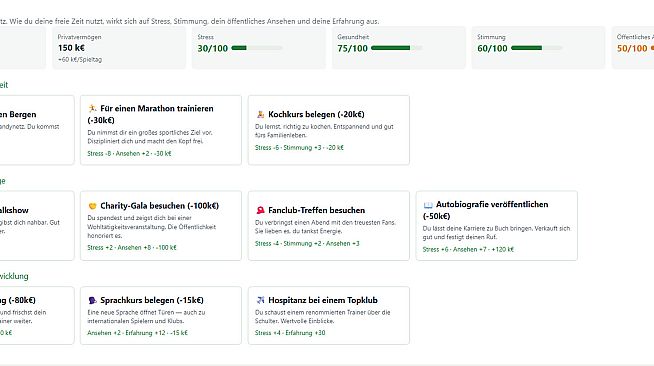Click the 'Stress' stat card label
Image resolution: width=654 pixels, height=366 pixels.
click(205, 37)
